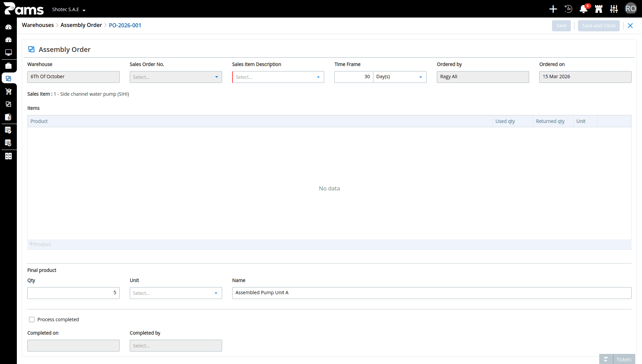642x364 pixels.
Task: Go to Warehouses in the breadcrumb
Action: point(38,25)
